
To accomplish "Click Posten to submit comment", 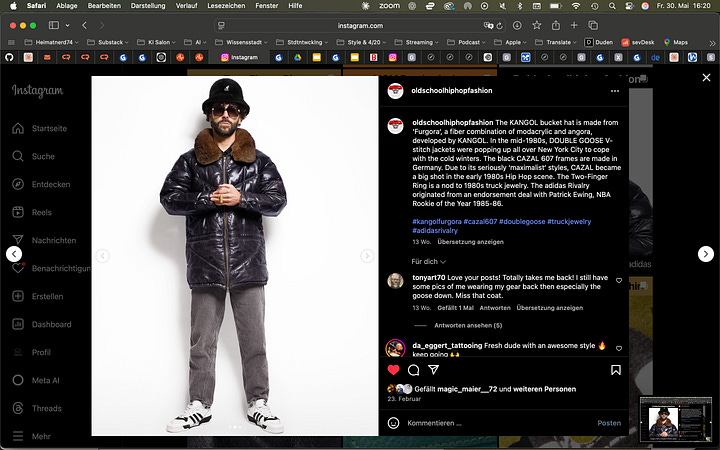I will [609, 423].
